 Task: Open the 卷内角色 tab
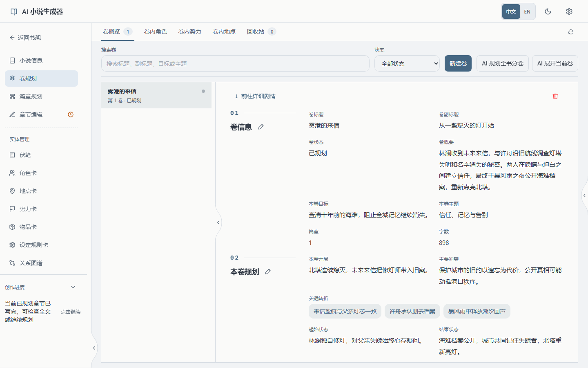pos(156,31)
